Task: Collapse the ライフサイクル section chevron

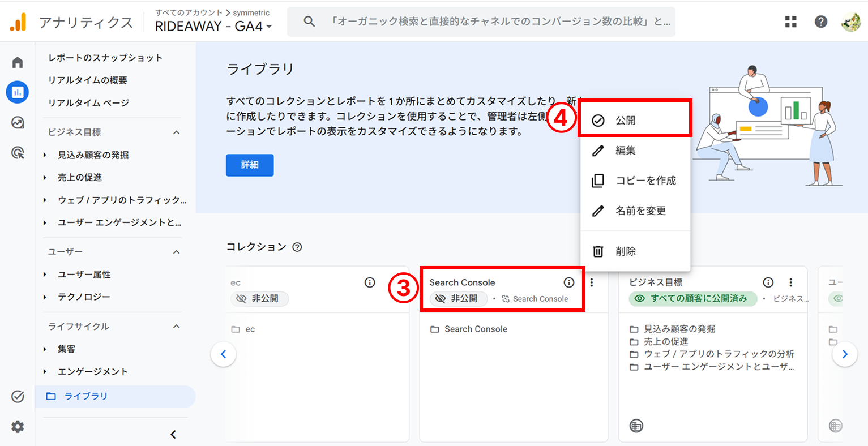Action: 177,327
